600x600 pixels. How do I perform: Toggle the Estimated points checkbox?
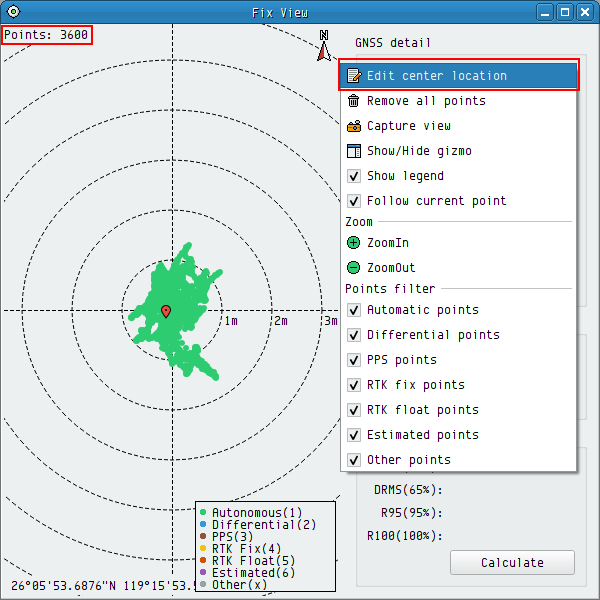[x=353, y=435]
